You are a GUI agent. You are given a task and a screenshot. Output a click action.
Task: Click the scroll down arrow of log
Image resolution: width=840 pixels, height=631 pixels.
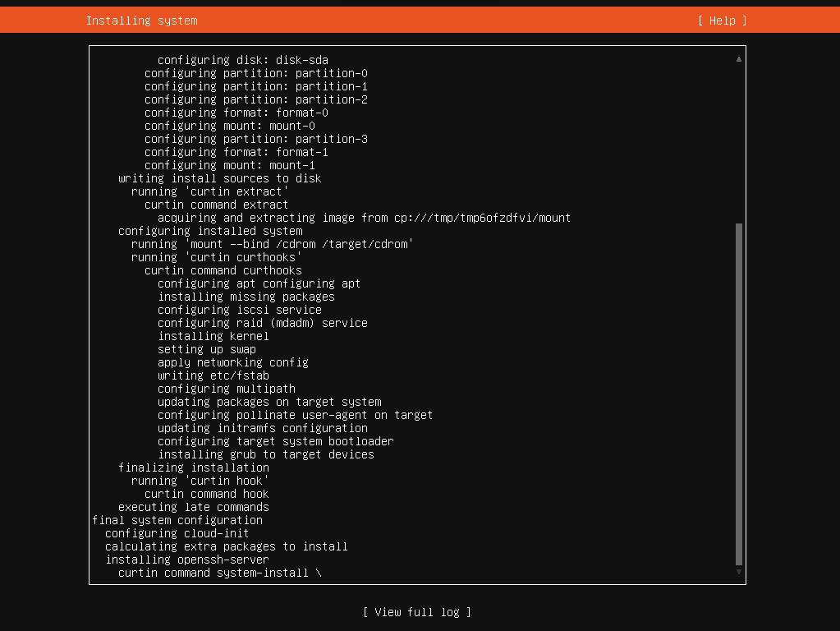(739, 572)
